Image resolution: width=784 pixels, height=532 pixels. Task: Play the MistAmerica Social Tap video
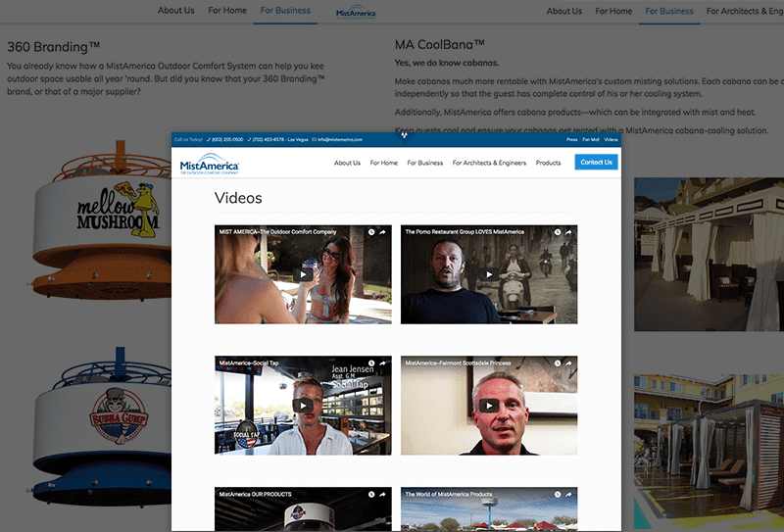coord(303,405)
